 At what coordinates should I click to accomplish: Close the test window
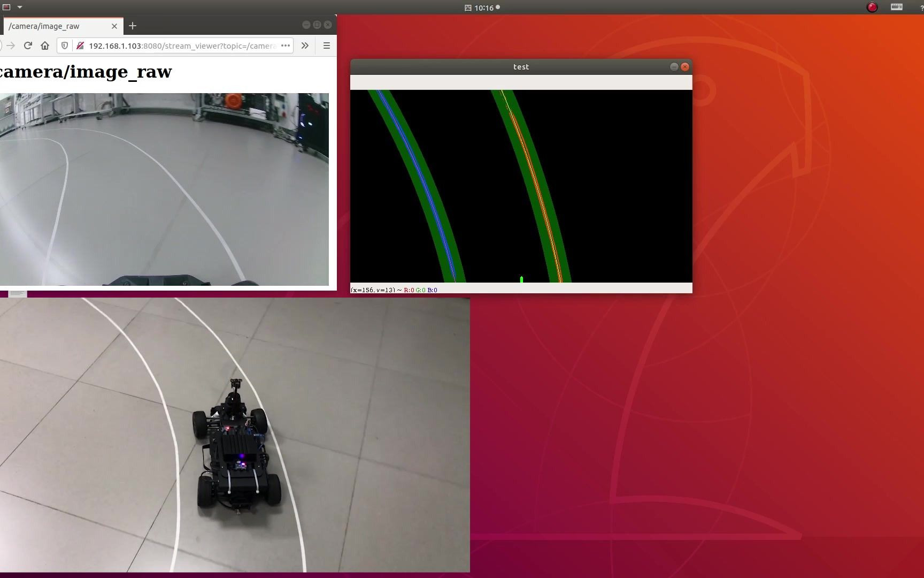(685, 67)
